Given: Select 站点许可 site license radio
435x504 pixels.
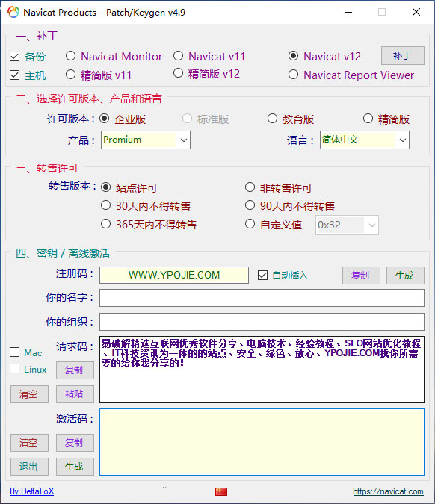Looking at the screenshot, I should click(x=106, y=187).
